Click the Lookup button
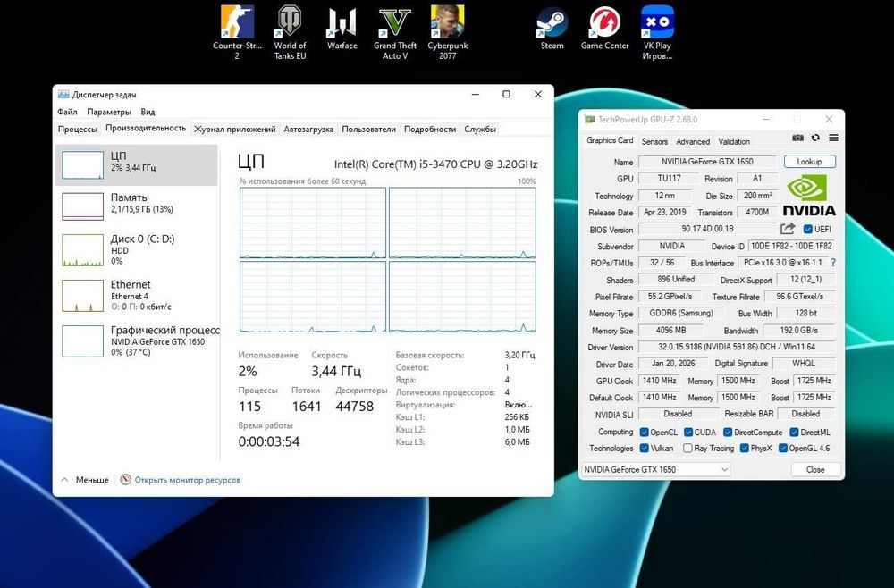 pos(810,162)
